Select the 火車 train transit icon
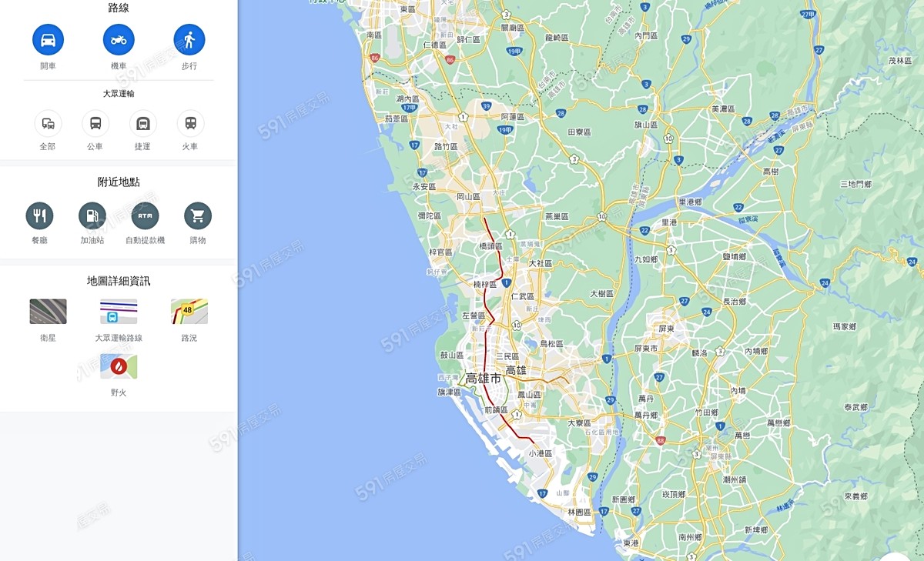Viewport: 924px width, 561px height. 190,123
